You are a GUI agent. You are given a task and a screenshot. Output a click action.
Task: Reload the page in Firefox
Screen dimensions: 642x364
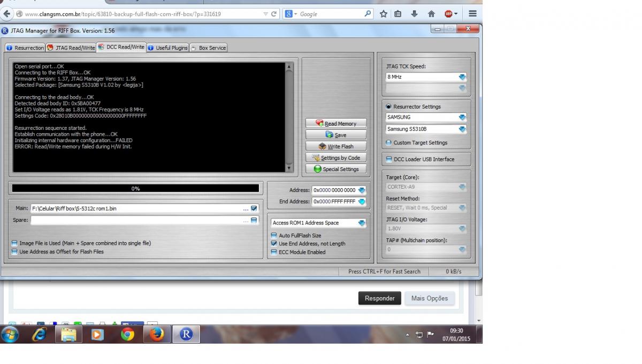[274, 14]
